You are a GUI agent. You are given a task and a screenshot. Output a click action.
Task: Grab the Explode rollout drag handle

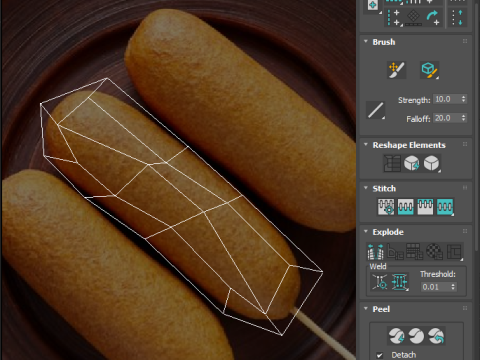(465, 231)
